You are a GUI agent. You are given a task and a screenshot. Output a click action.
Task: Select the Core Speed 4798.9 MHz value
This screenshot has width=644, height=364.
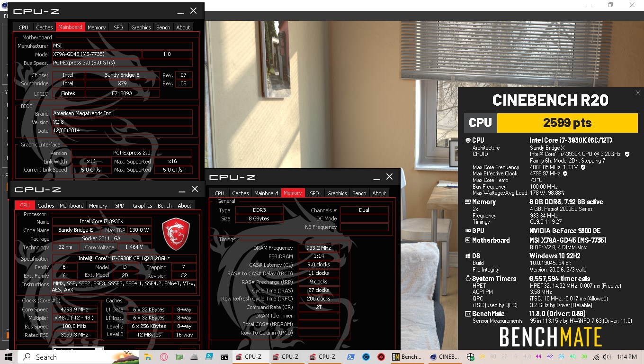(x=75, y=309)
